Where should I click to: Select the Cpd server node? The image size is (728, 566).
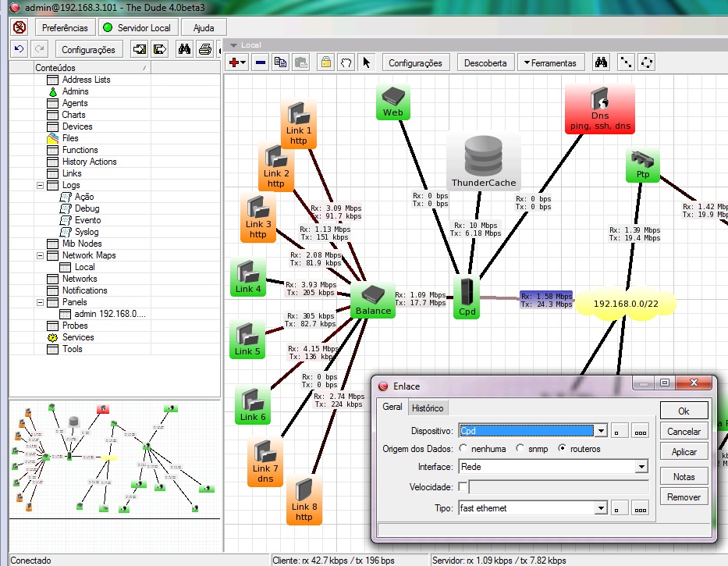click(467, 297)
